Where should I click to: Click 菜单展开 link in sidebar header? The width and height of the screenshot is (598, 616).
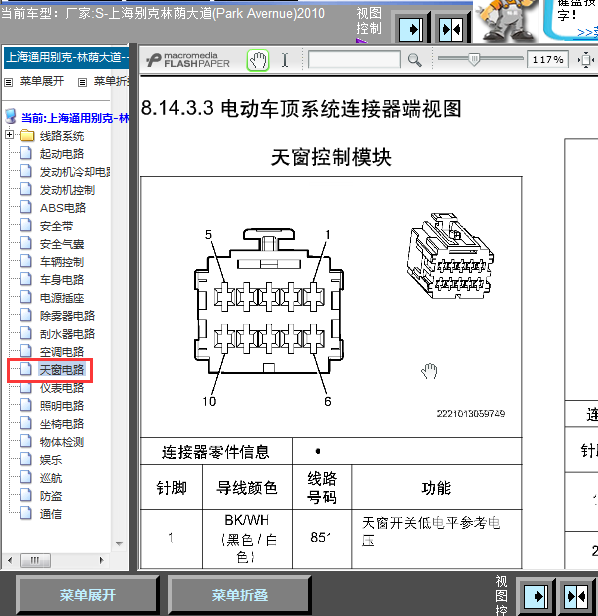(42, 81)
